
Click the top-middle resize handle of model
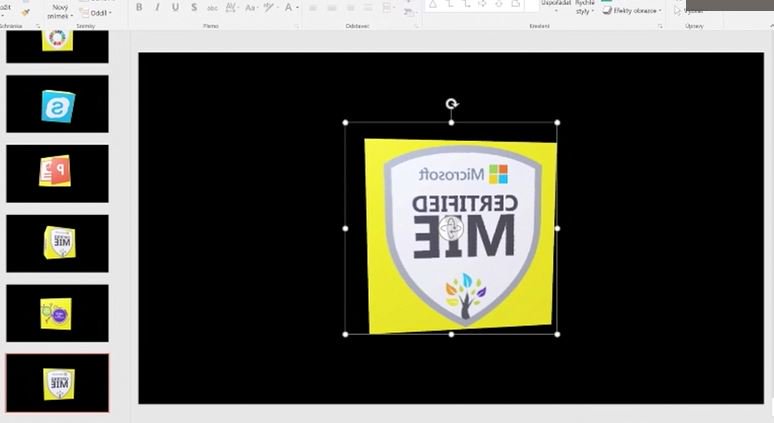pyautogui.click(x=451, y=122)
